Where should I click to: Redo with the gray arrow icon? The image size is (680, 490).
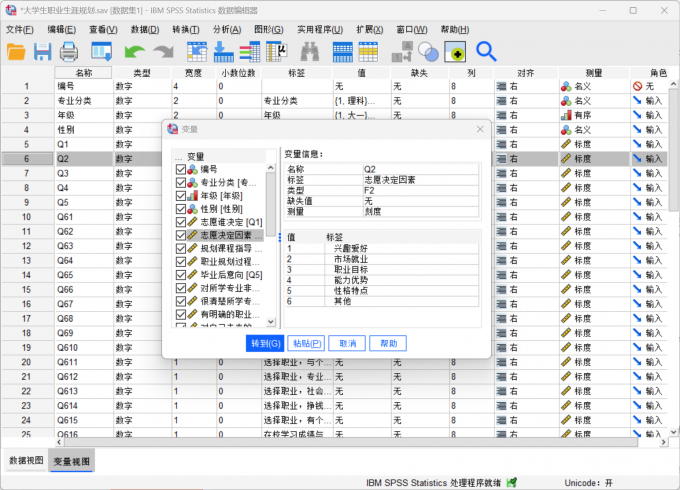point(163,52)
